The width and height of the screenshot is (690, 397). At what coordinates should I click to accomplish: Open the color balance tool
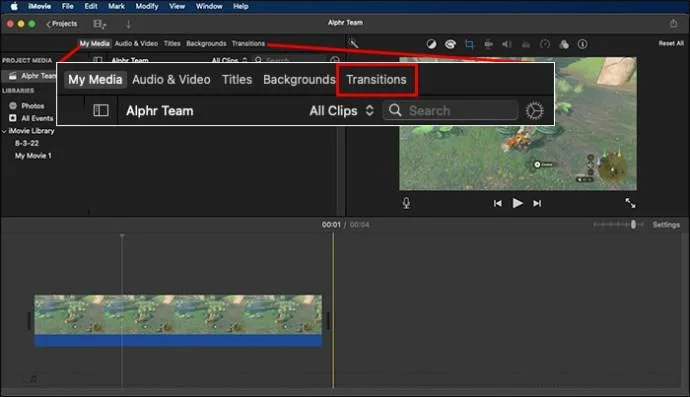point(431,44)
